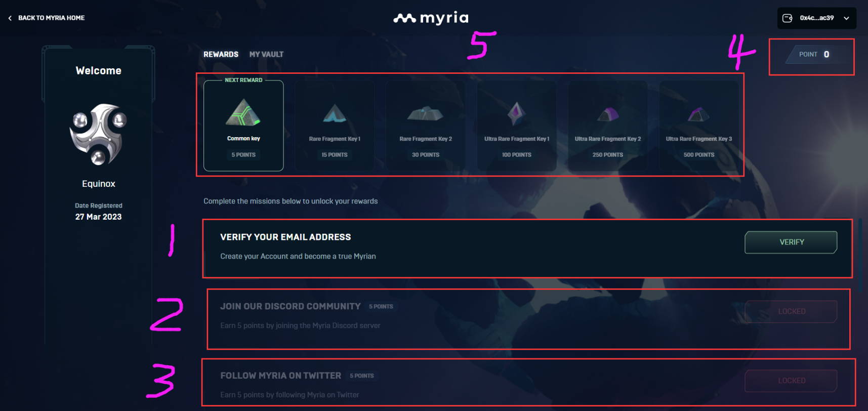This screenshot has width=868, height=411.
Task: Click 'JOIN OUR DISCORD COMMUNITY' heading
Action: click(x=291, y=306)
